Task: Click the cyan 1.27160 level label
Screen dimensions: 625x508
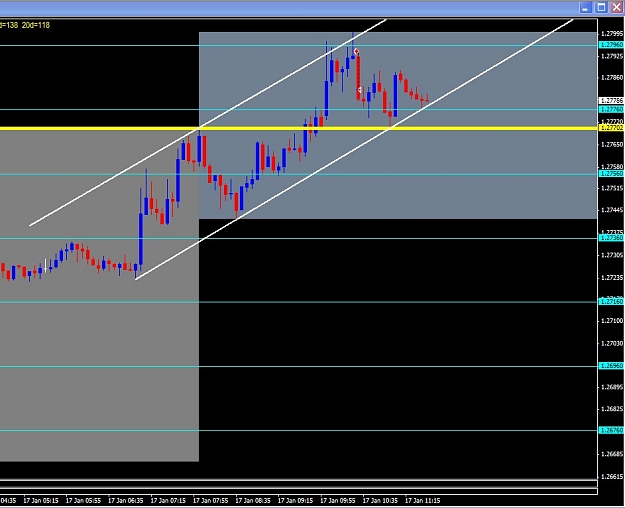Action: tap(611, 302)
